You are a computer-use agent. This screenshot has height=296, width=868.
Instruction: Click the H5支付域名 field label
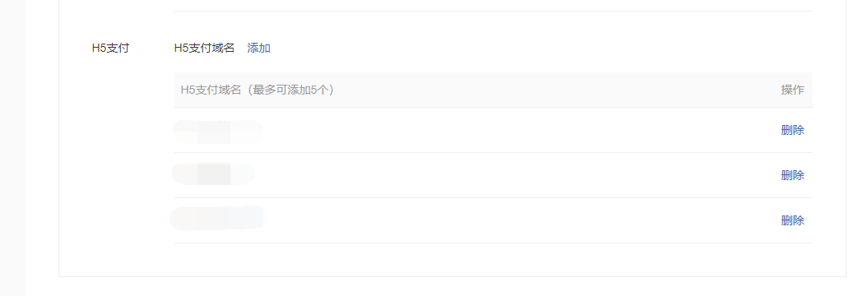pyautogui.click(x=204, y=49)
